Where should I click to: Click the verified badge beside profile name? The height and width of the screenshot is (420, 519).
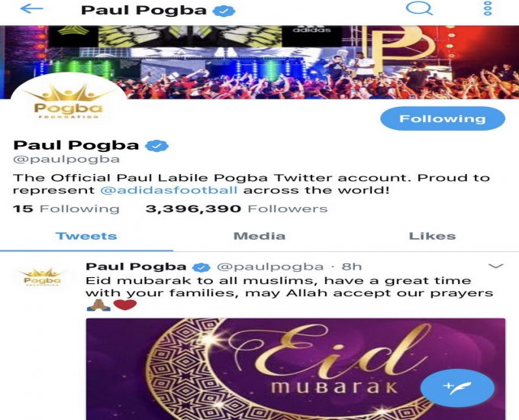[x=157, y=145]
